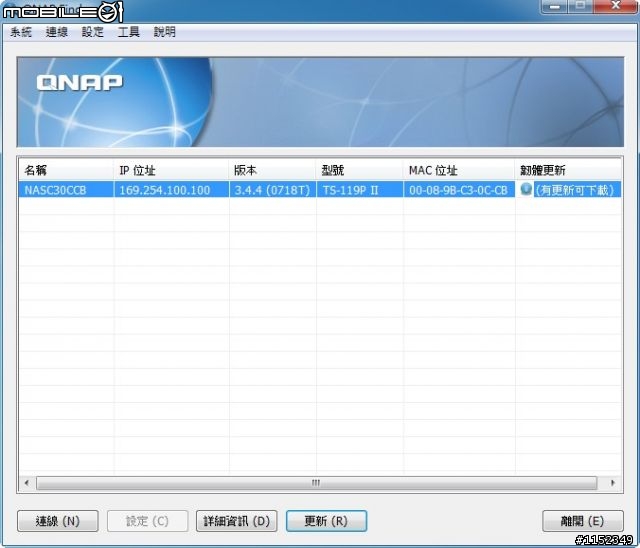Image resolution: width=640 pixels, height=548 pixels.
Task: Click the firmware update globe icon
Action: click(526, 189)
